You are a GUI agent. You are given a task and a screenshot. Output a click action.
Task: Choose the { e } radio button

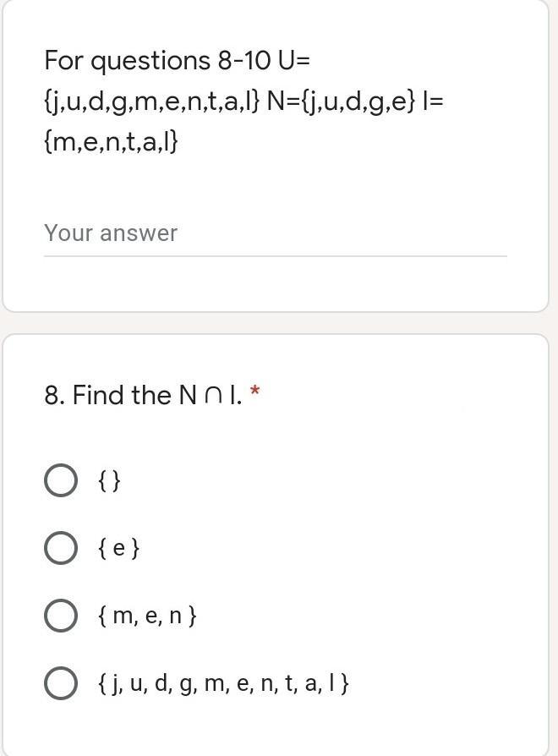click(x=60, y=548)
